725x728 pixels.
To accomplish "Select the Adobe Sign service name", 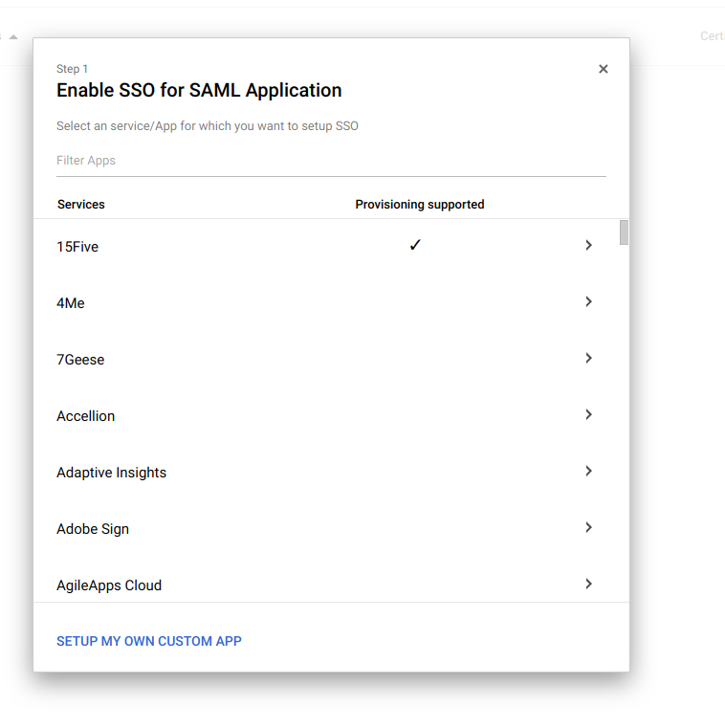I will pos(93,529).
